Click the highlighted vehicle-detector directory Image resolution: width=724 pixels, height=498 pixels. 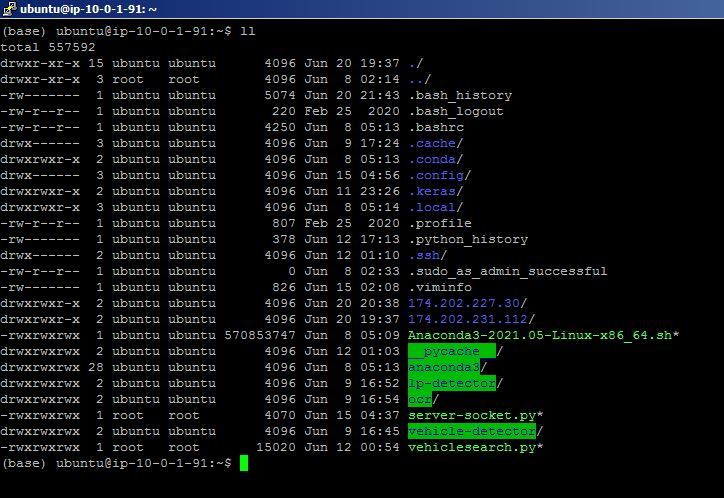tap(472, 431)
